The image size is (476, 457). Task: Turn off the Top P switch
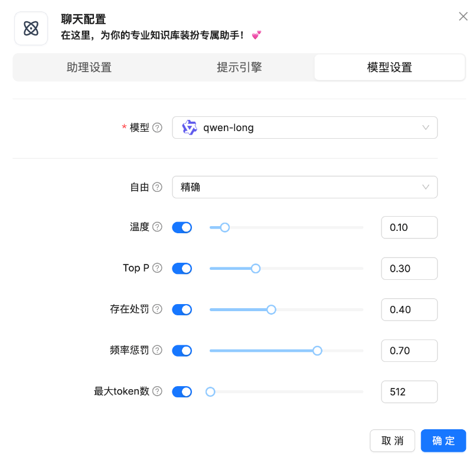182,269
